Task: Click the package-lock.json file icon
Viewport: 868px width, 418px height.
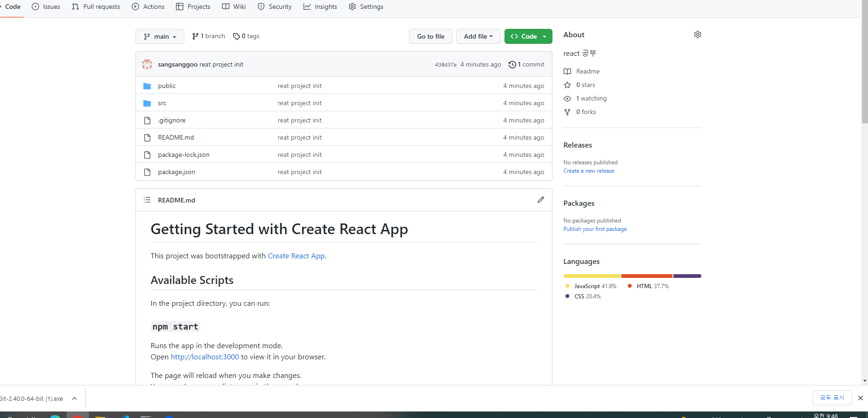Action: click(x=147, y=155)
